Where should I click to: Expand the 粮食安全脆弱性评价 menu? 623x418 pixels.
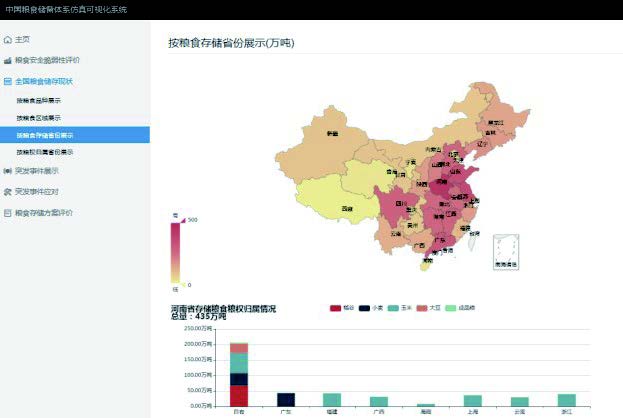[47, 60]
